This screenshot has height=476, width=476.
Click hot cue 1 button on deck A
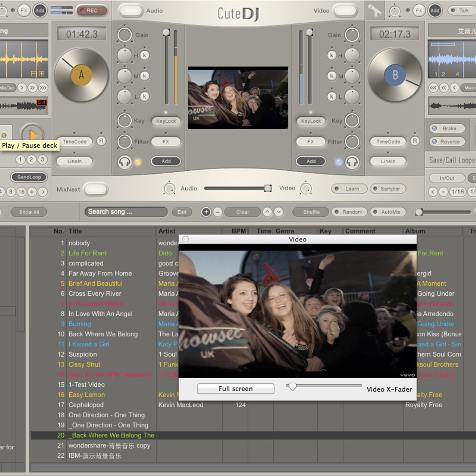pyautogui.click(x=20, y=159)
